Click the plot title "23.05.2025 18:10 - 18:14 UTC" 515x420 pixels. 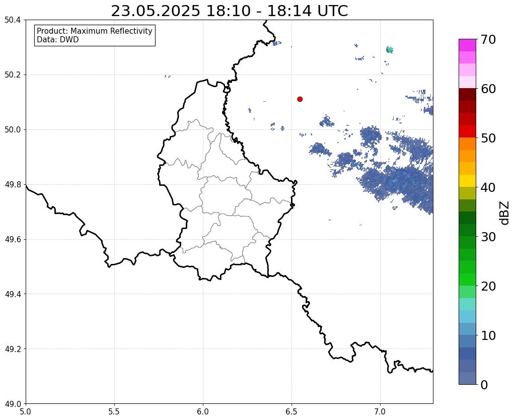coord(229,11)
